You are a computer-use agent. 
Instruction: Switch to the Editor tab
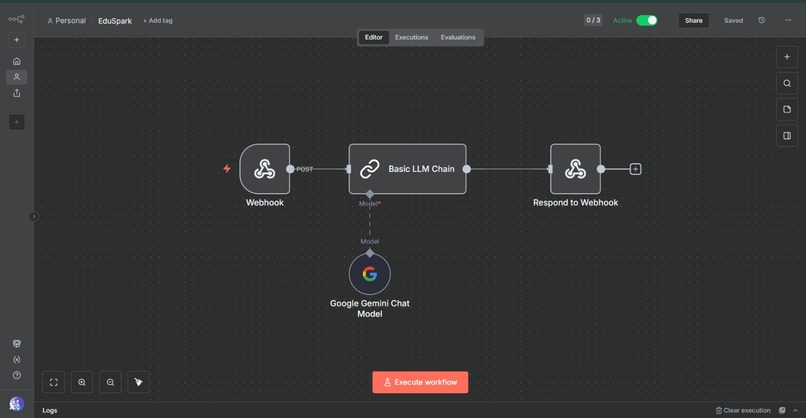374,37
